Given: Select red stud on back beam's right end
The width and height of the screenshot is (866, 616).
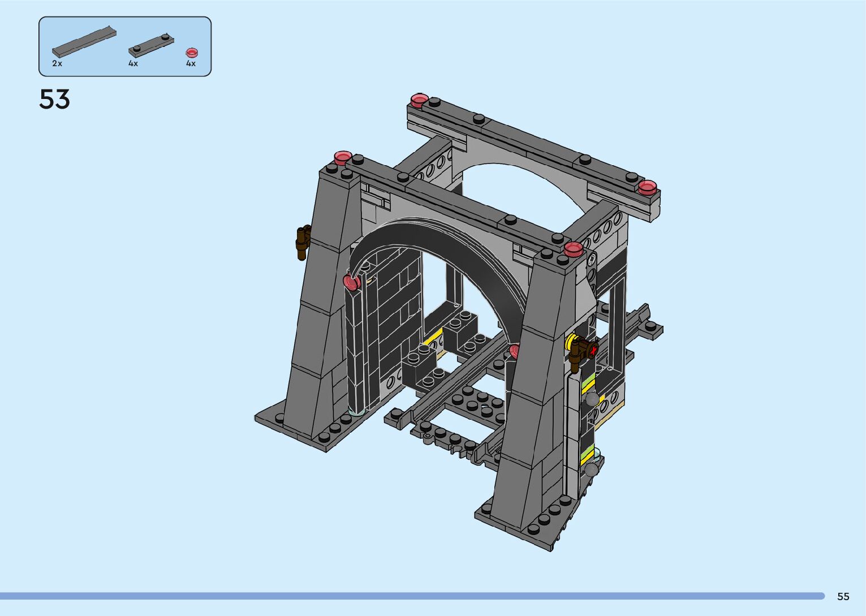Looking at the screenshot, I should pos(648,187).
